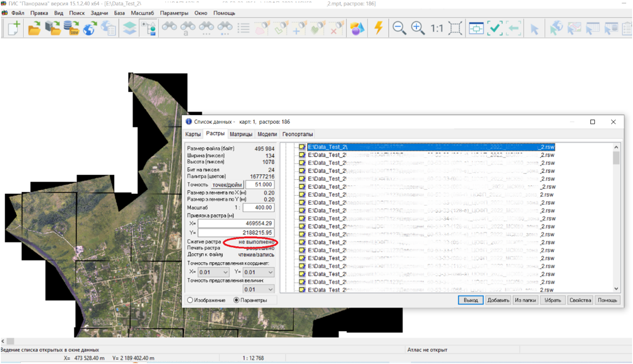Click the colored 3D shapes icon
Image resolution: width=633 pixels, height=364 pixels.
click(357, 28)
